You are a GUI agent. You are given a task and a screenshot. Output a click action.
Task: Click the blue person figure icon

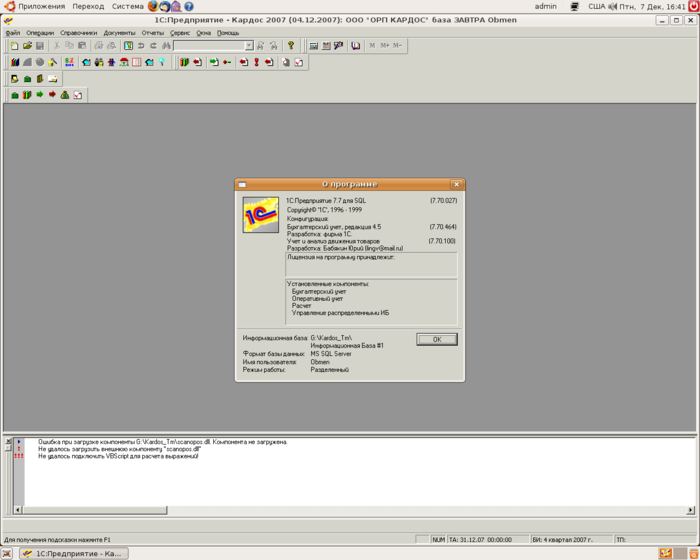tap(111, 62)
